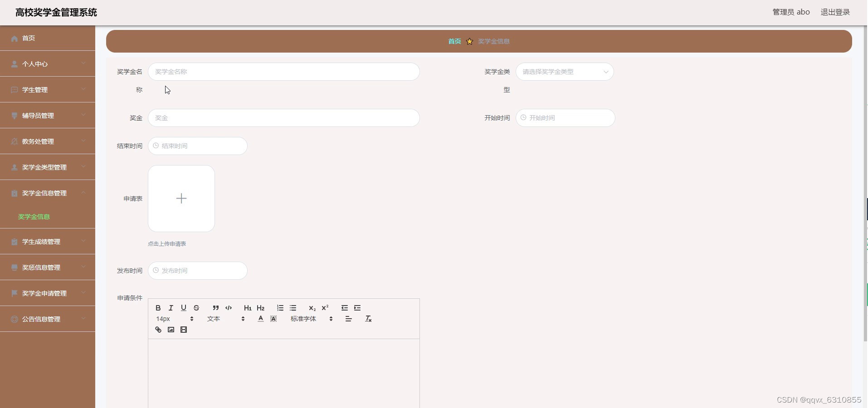Toggle italic formatting in editor
The height and width of the screenshot is (408, 868).
coord(171,308)
